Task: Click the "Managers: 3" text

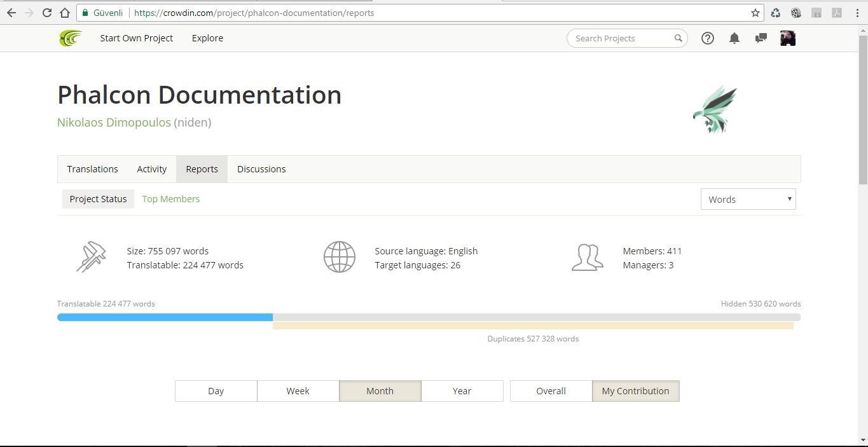Action: tap(649, 265)
